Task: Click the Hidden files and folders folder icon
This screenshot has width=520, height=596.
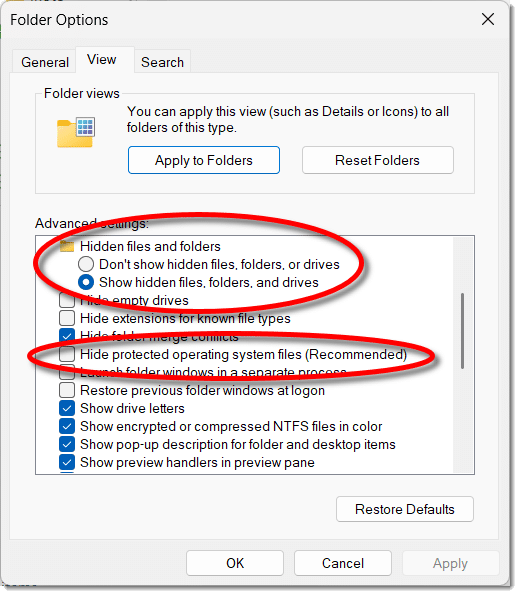Action: tap(67, 247)
